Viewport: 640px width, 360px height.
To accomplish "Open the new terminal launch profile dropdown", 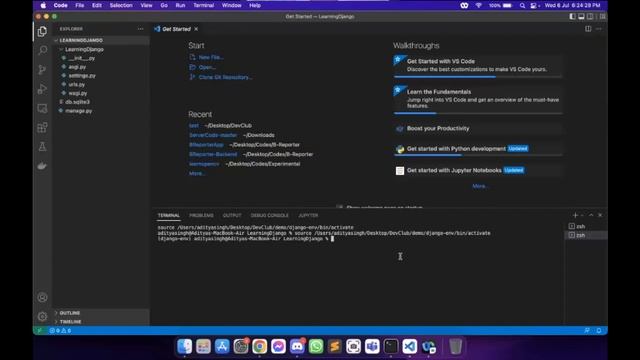I will (582, 215).
